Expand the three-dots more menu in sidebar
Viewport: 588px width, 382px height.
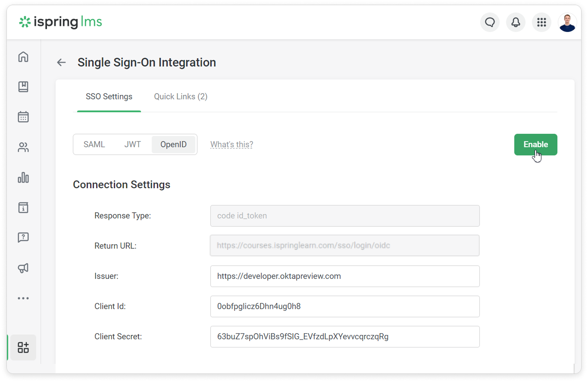pyautogui.click(x=23, y=298)
